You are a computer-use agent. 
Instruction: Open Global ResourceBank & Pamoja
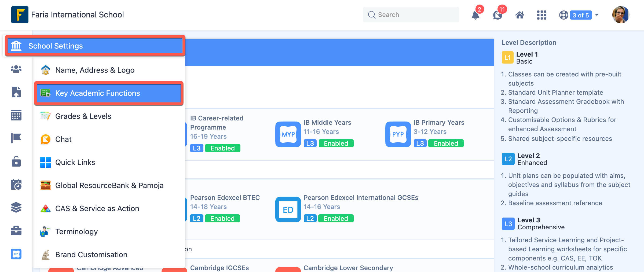(109, 185)
